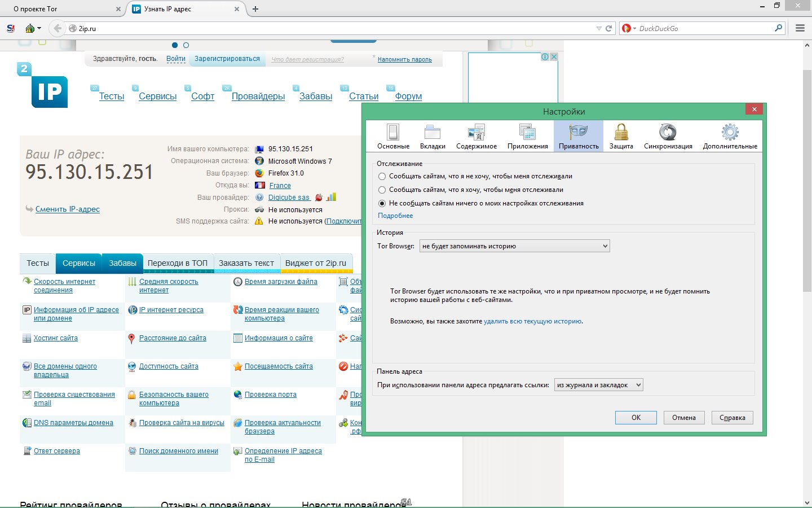Open the hamburger menu icon
Screen dimensions: 812x508
[800, 28]
